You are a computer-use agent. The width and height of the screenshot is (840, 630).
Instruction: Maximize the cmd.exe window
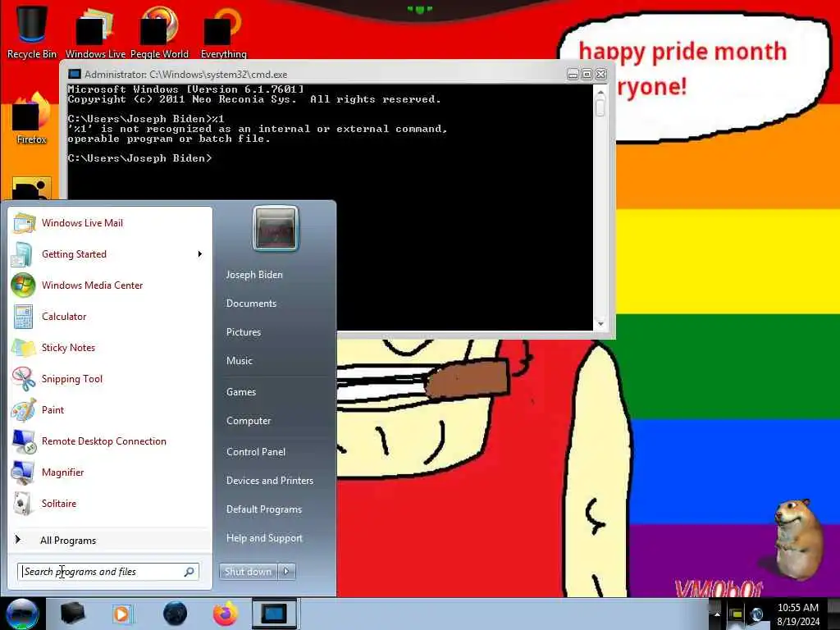[587, 75]
